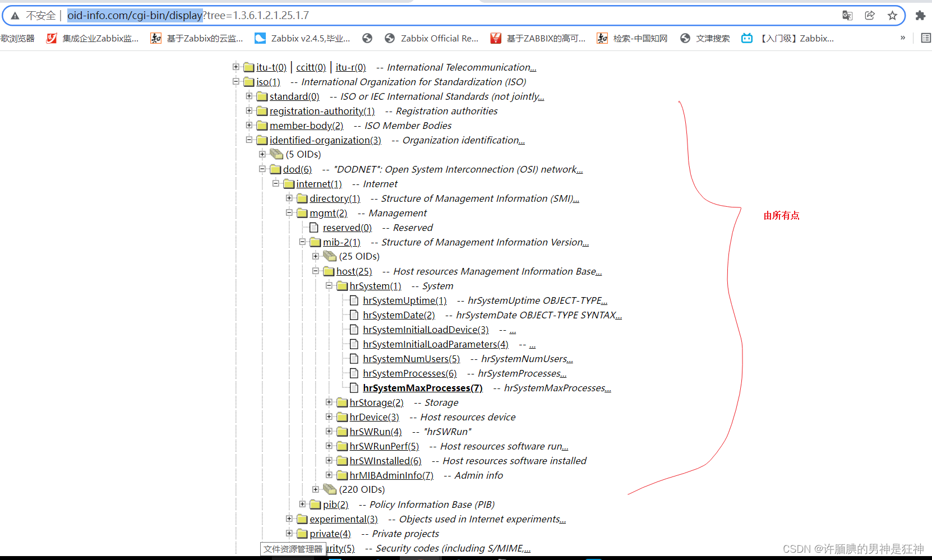The image size is (932, 560).
Task: Click the folder icon beside private(4)
Action: click(x=302, y=534)
